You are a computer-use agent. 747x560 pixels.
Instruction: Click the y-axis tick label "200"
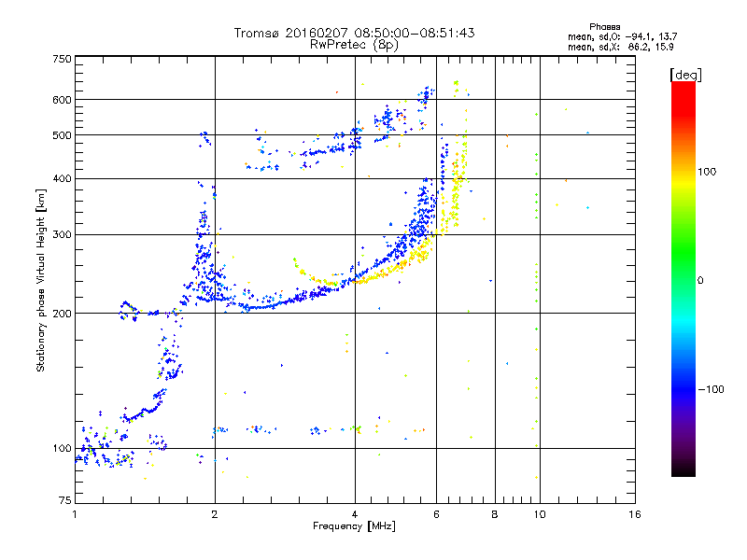(62, 314)
